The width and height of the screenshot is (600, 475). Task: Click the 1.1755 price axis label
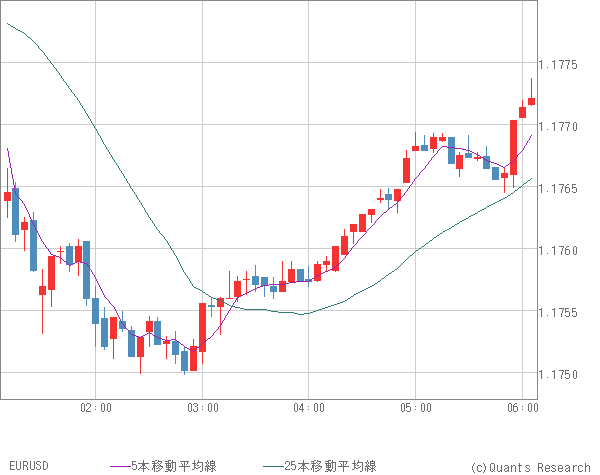click(x=558, y=313)
